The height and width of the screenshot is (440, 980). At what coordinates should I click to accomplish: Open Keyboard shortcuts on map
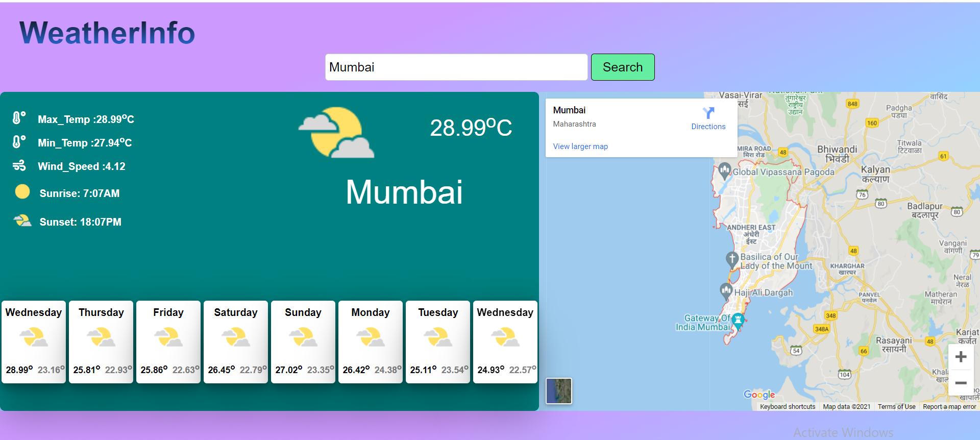(788, 407)
